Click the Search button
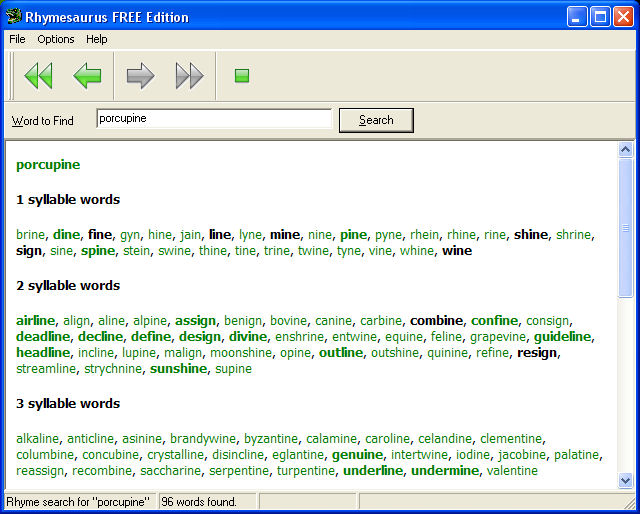Screen dimensions: 640x514 (x=376, y=120)
